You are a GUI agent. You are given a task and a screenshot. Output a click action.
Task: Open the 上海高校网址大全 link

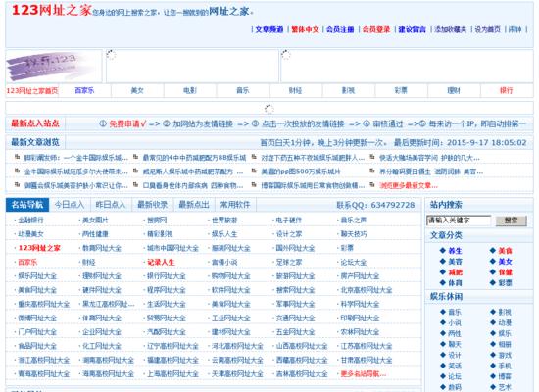coord(172,373)
